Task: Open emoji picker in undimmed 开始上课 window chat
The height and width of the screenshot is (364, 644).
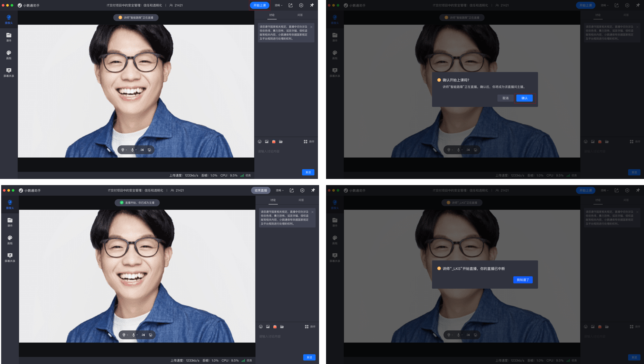Action: (259, 142)
